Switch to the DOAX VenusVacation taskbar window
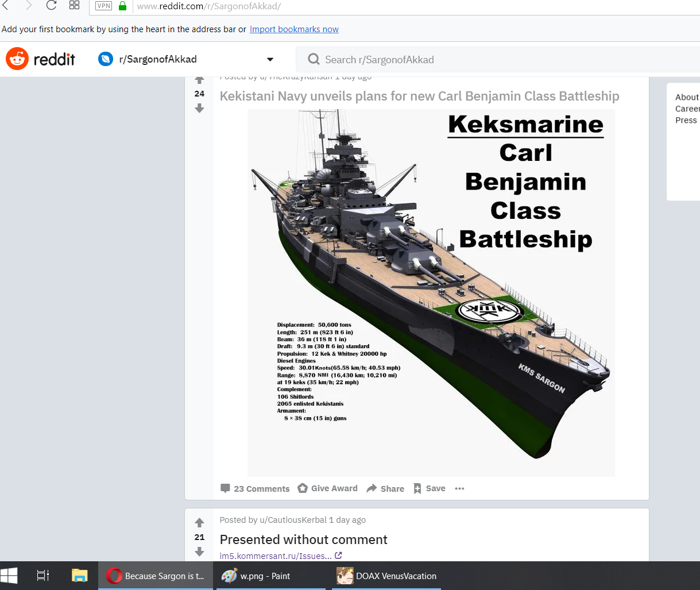Viewport: 700px width, 590px height. coord(388,576)
